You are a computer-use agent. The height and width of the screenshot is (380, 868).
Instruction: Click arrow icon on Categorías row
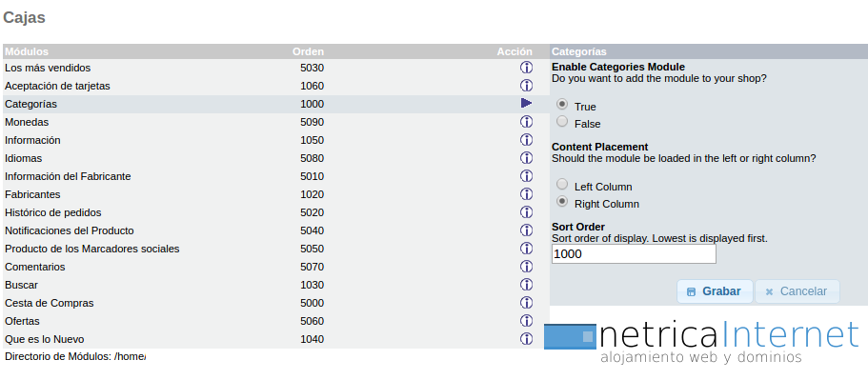click(526, 104)
